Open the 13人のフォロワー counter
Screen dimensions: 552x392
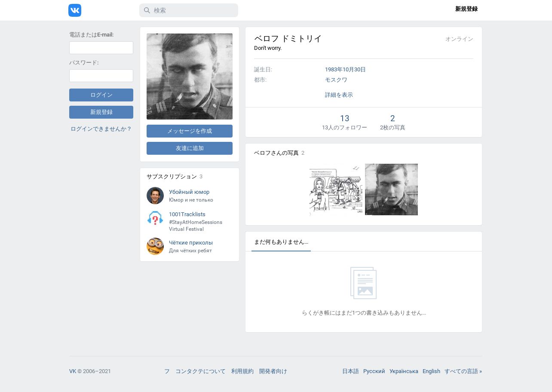[x=344, y=122]
